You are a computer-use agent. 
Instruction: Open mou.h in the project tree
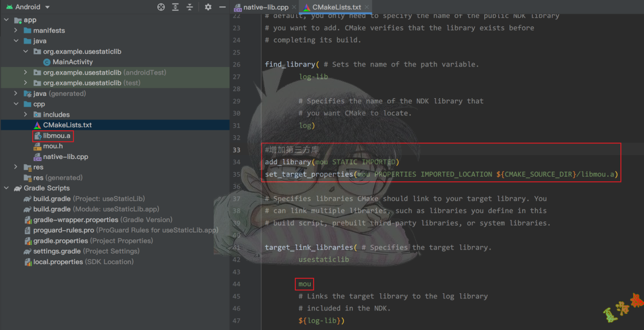53,146
